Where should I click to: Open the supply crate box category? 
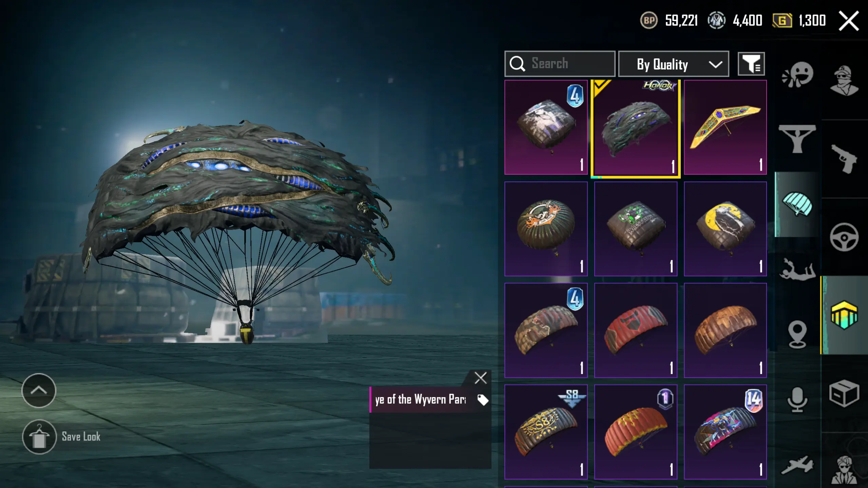[844, 393]
